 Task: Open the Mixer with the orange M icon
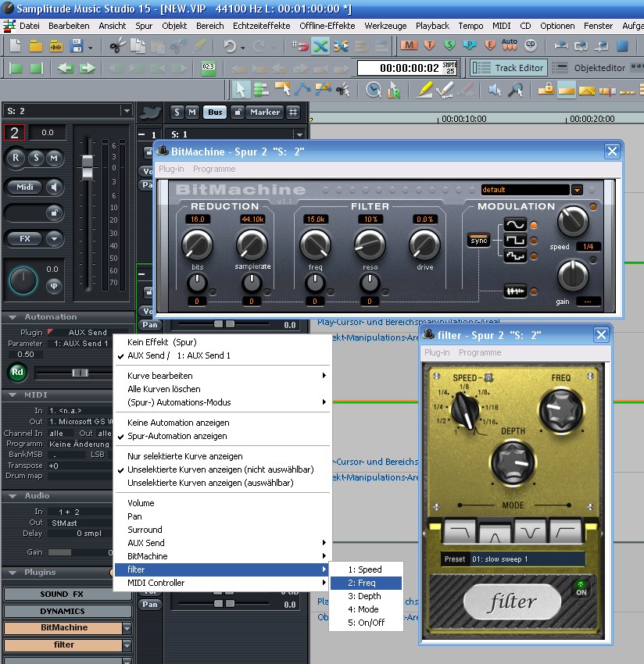coord(409,45)
